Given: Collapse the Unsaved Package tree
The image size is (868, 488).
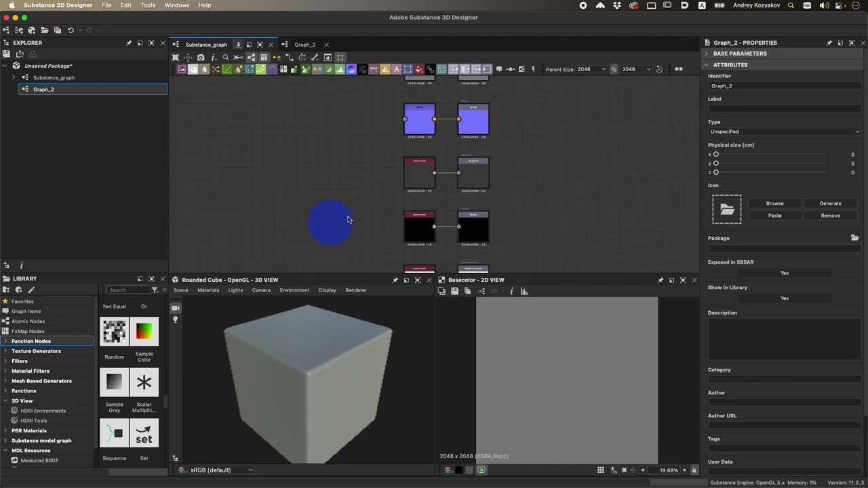Looking at the screenshot, I should coord(5,66).
